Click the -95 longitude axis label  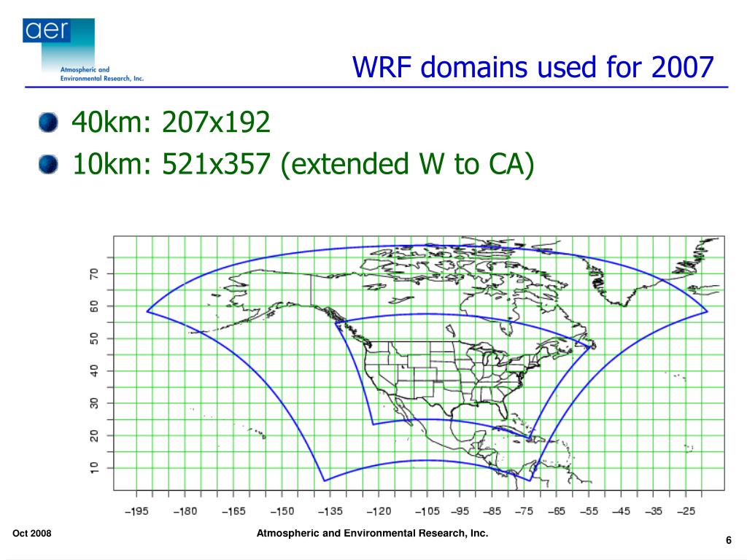[460, 511]
